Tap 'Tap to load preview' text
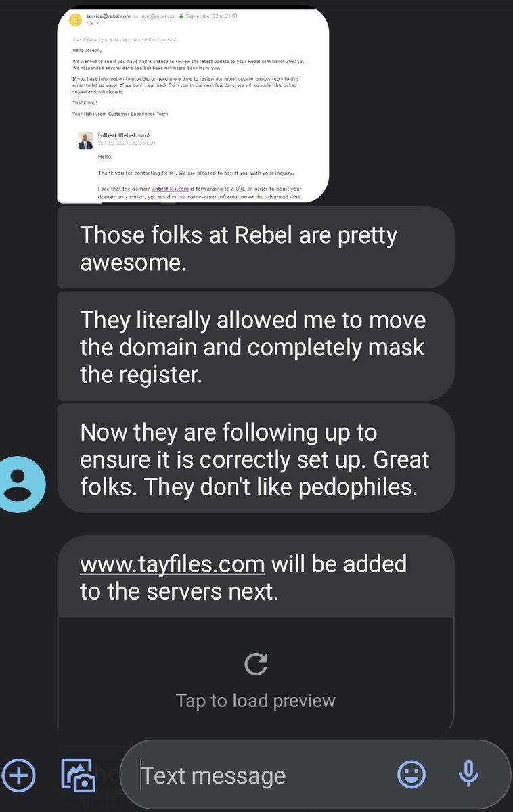Viewport: 513px width, 812px height. coord(256,700)
